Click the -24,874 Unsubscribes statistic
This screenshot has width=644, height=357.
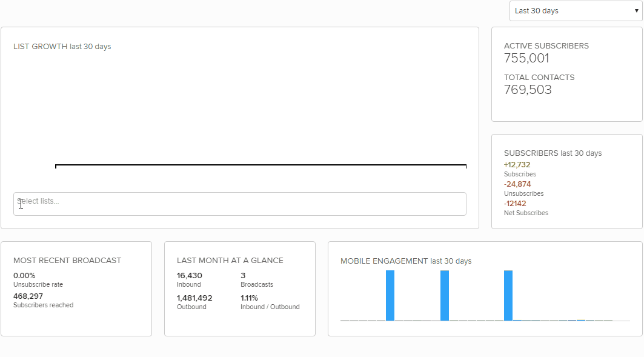518,184
